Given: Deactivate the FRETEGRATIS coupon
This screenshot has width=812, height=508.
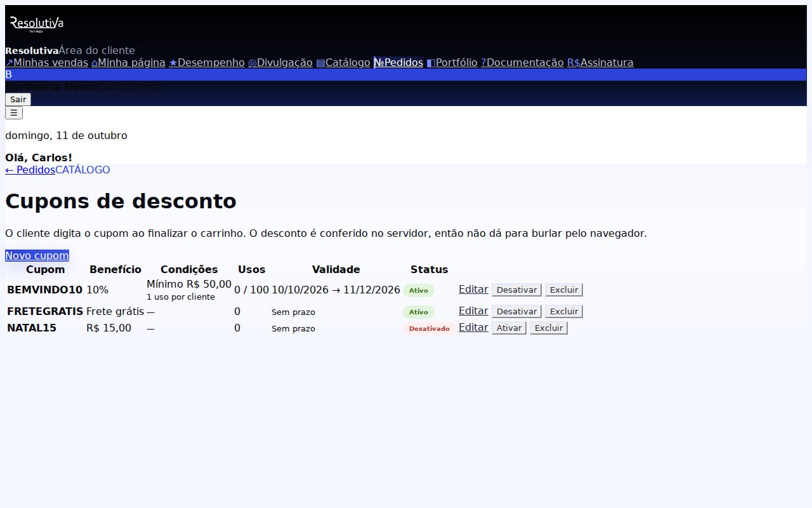Looking at the screenshot, I should coord(516,311).
